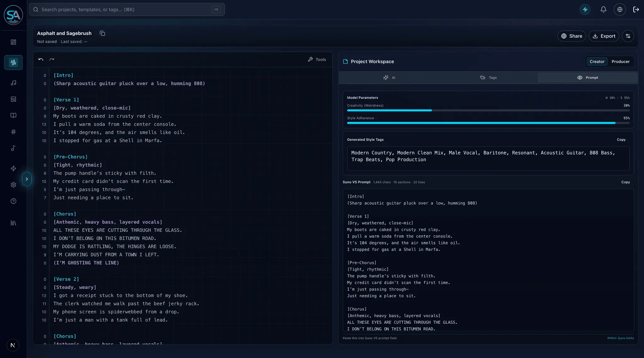Click editor line "I DON'T BELONG ON THIS BITUMEN ROAD."
Image resolution: width=644 pixels, height=358 pixels.
(105, 238)
